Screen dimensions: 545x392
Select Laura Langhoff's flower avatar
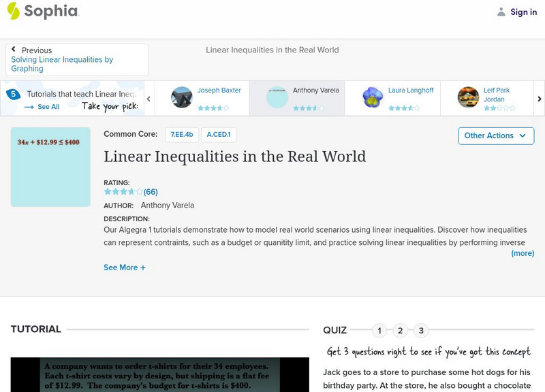373,97
